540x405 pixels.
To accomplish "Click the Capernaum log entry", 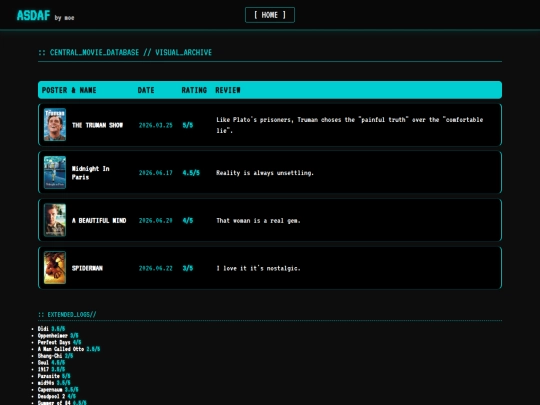I will [58, 390].
